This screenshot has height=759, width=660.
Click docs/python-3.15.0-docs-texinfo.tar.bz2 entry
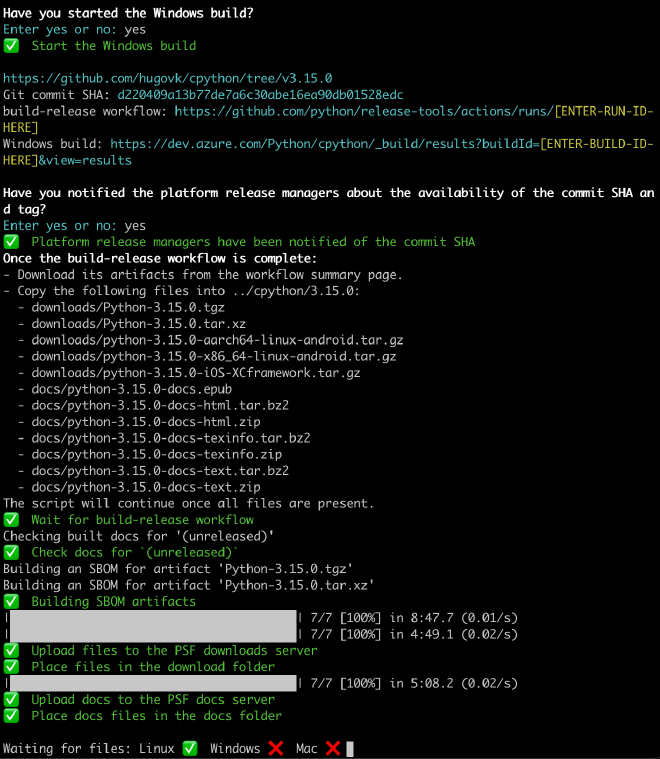pos(171,438)
